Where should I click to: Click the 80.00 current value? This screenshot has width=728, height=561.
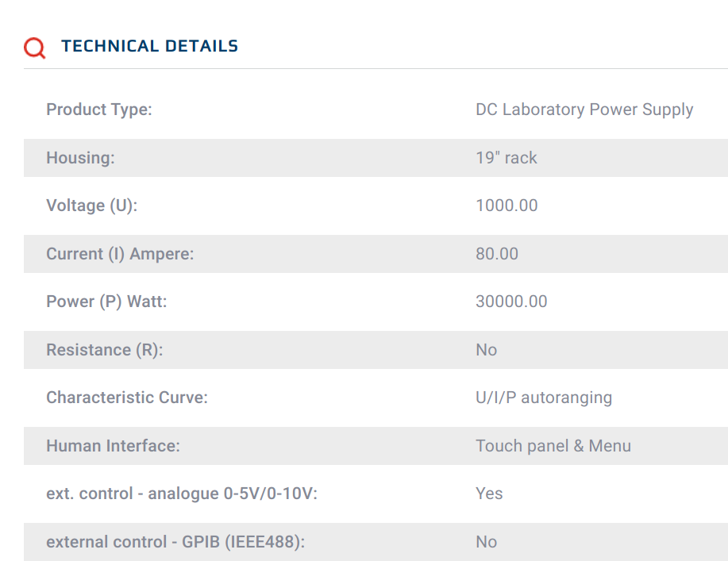[497, 254]
